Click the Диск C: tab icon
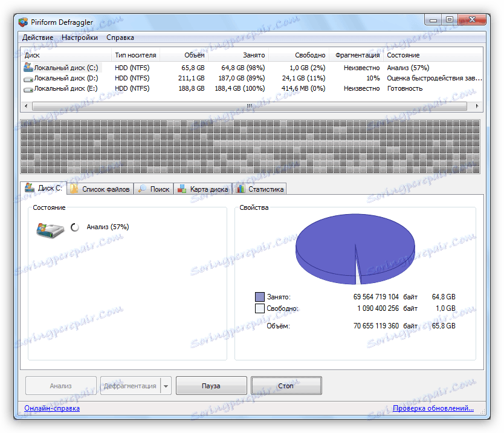 (30, 187)
